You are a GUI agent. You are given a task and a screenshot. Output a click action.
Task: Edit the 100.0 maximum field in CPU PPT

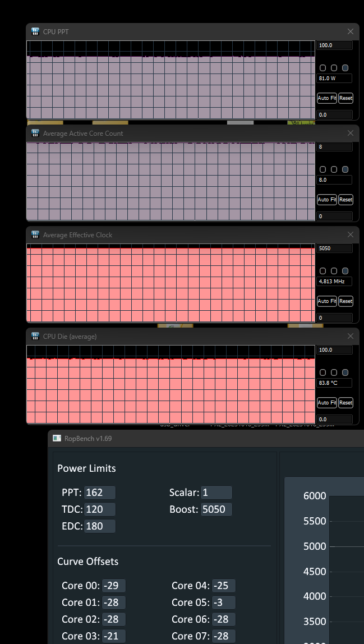(334, 45)
